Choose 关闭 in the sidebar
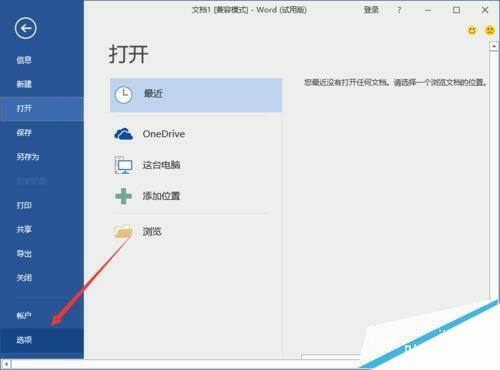500x370 pixels. point(42,278)
